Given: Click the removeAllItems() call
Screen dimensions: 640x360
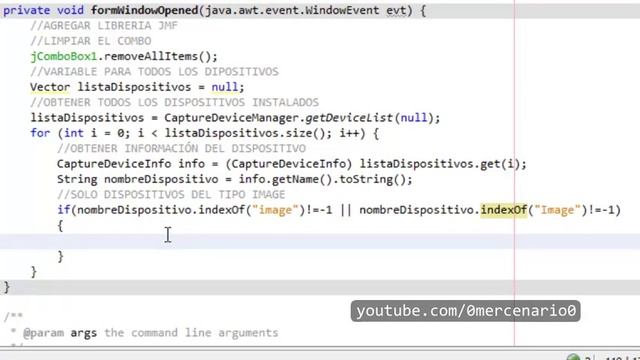Looking at the screenshot, I should [158, 56].
